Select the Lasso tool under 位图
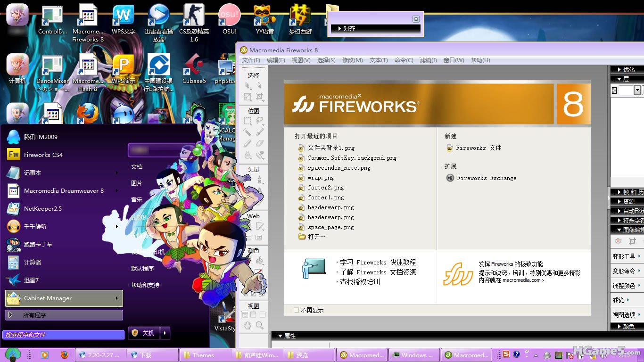644x362 pixels. 259,121
